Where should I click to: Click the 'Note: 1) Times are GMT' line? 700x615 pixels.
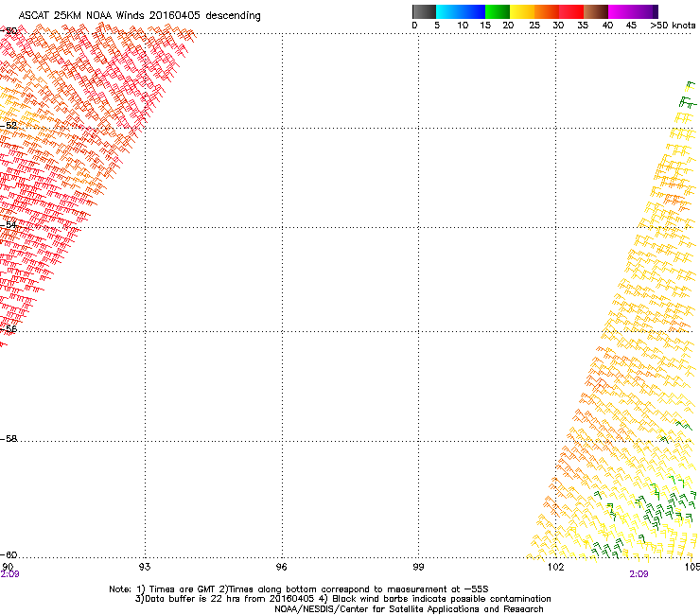[299, 589]
